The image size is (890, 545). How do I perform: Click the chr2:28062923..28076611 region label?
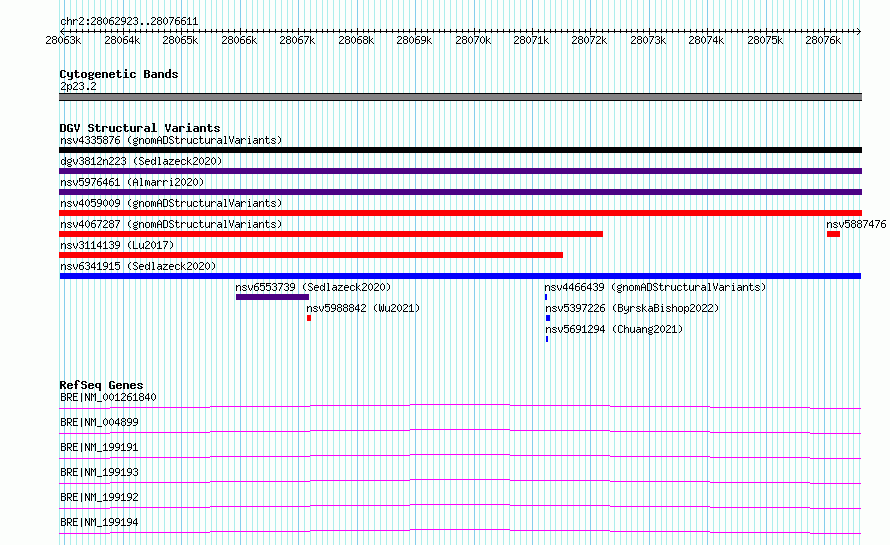[x=129, y=22]
